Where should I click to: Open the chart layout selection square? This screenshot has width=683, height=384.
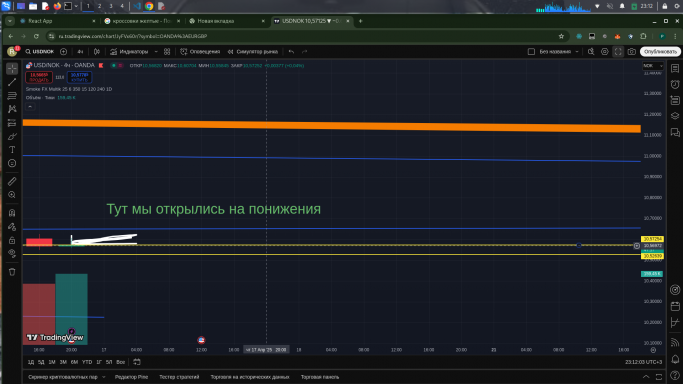pyautogui.click(x=531, y=51)
